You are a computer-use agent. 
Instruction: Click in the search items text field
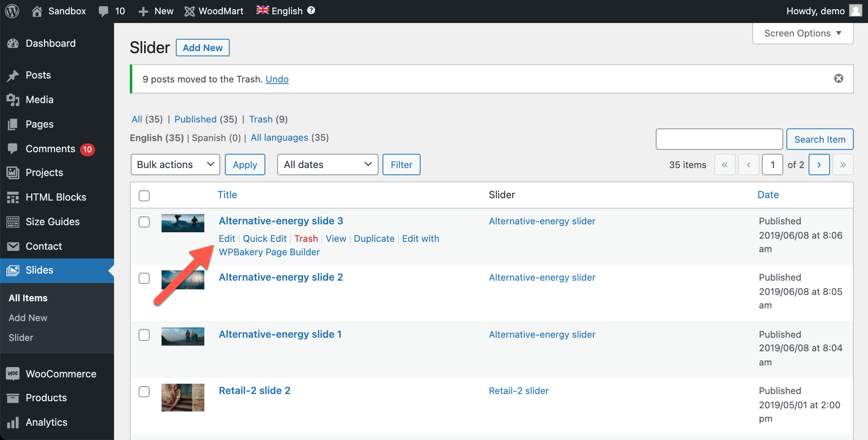[x=719, y=139]
